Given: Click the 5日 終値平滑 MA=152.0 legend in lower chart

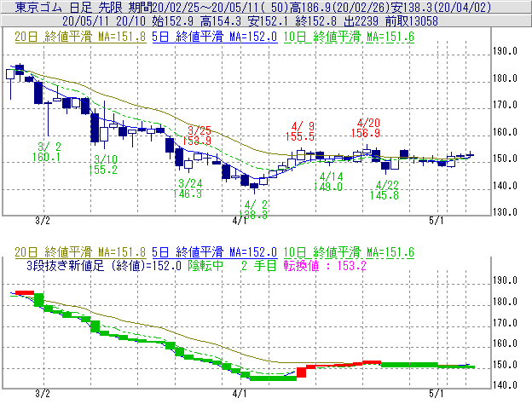Looking at the screenshot, I should tap(215, 252).
